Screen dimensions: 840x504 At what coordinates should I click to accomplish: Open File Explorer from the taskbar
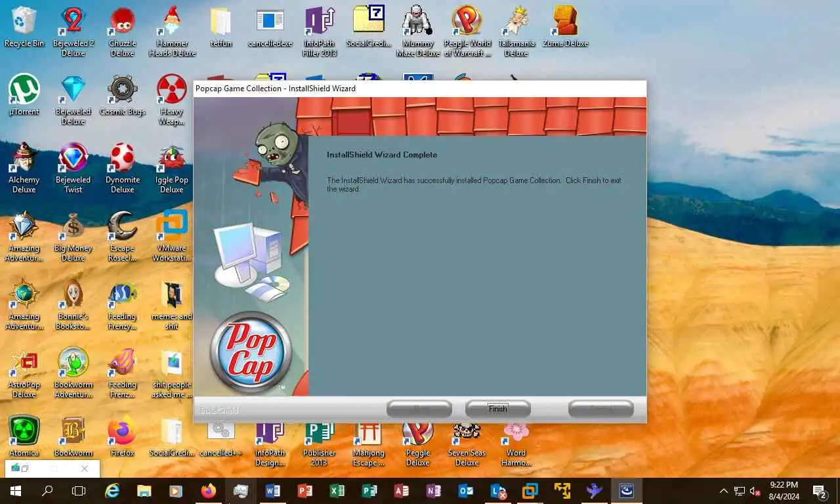pos(144,491)
